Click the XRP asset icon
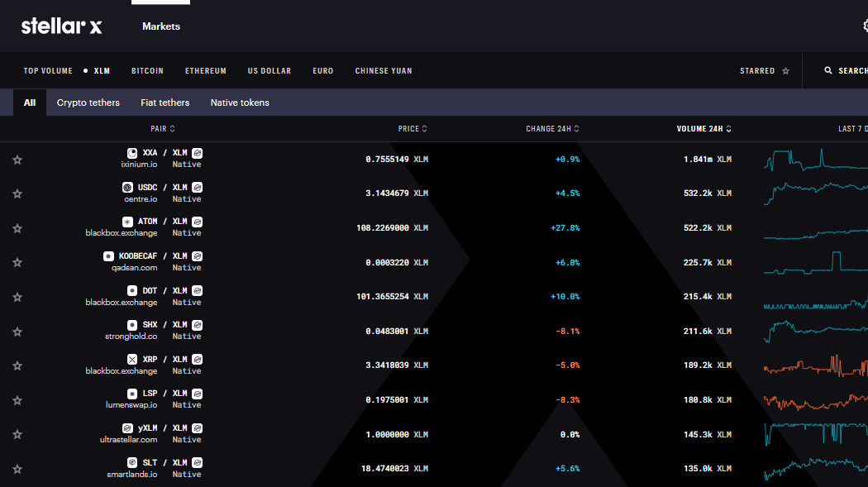This screenshot has width=868, height=487. (131, 359)
